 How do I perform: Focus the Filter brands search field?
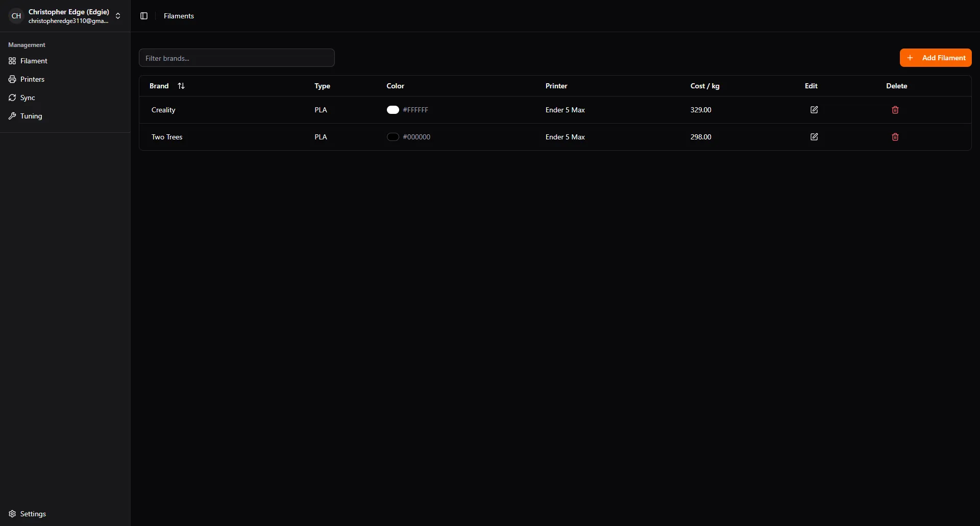click(x=237, y=58)
